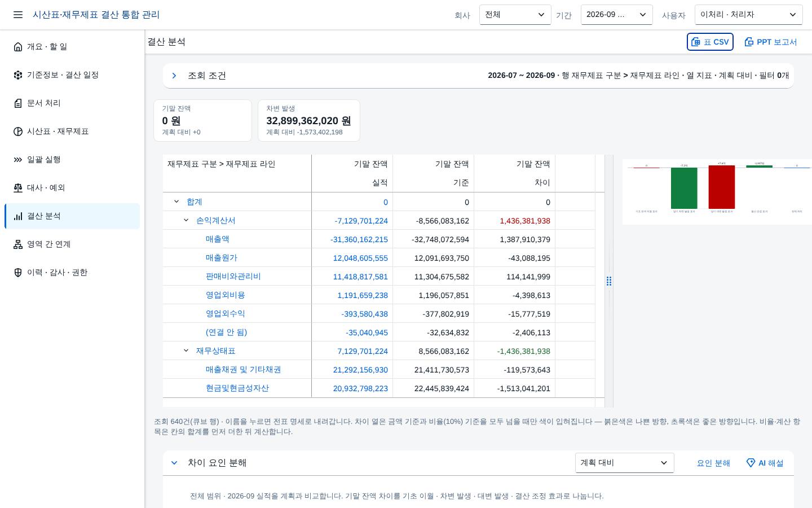The width and height of the screenshot is (812, 508).
Task: Open 영역 간 연계 menu item
Action: point(72,244)
